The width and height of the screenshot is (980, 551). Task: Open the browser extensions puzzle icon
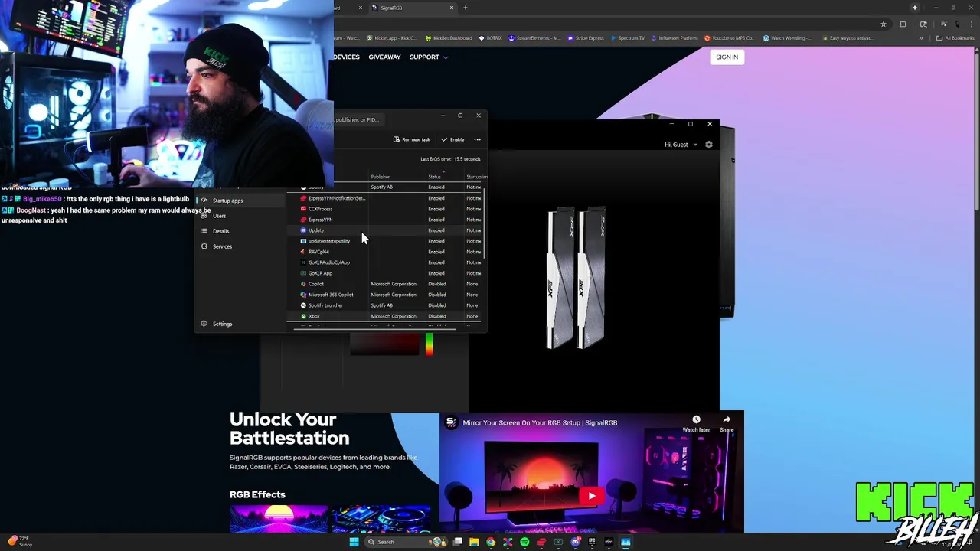click(x=903, y=24)
